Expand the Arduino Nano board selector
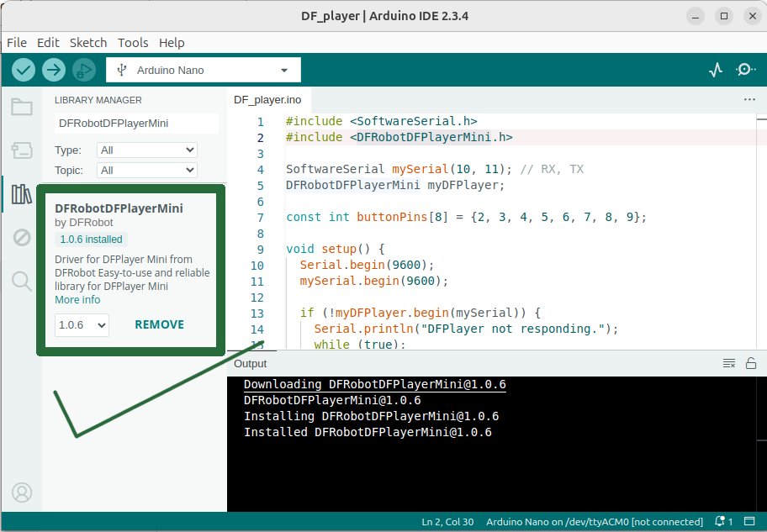767x532 pixels. (x=203, y=70)
